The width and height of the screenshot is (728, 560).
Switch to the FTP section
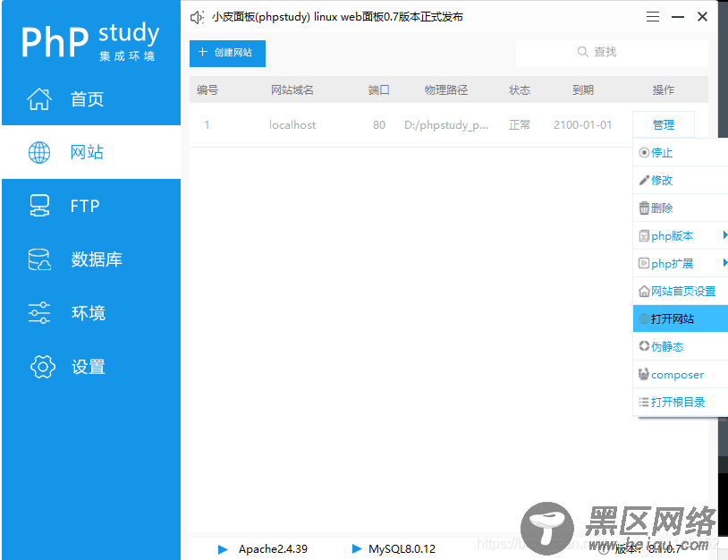[91, 206]
